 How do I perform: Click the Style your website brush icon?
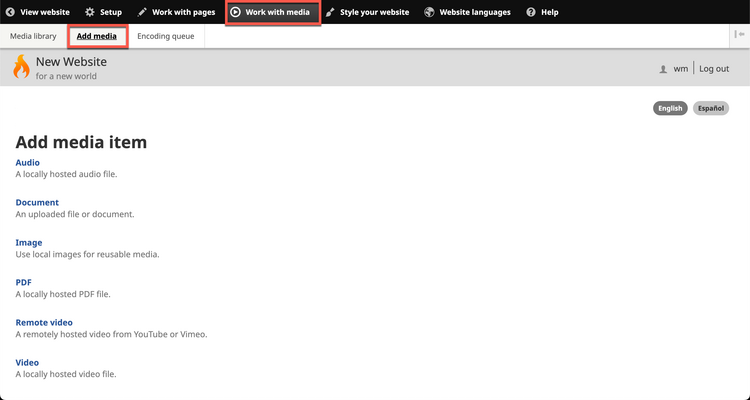pyautogui.click(x=330, y=12)
